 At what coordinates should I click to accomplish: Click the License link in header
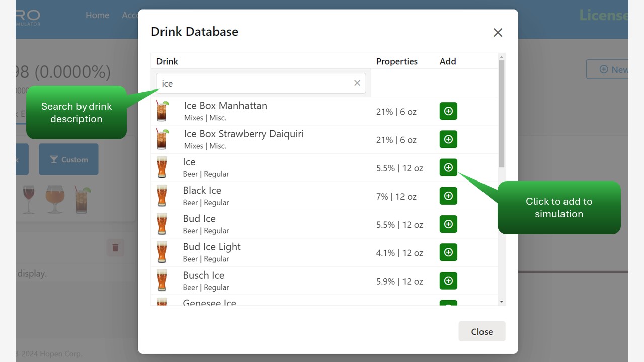[604, 15]
